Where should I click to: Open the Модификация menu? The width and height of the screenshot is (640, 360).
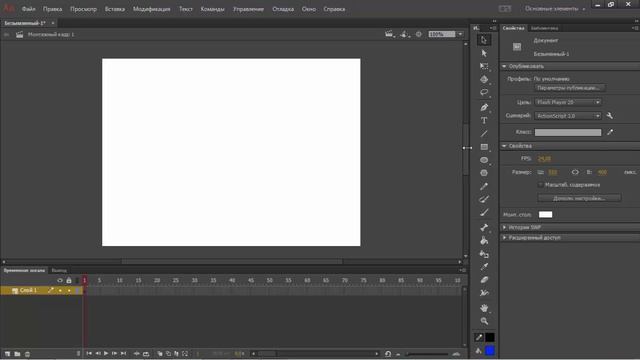(151, 9)
